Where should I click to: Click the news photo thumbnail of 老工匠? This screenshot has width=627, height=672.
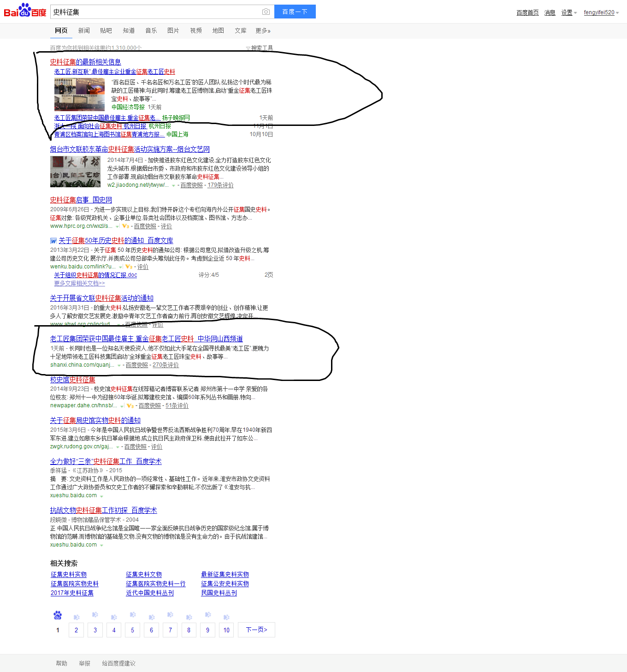(x=79, y=95)
